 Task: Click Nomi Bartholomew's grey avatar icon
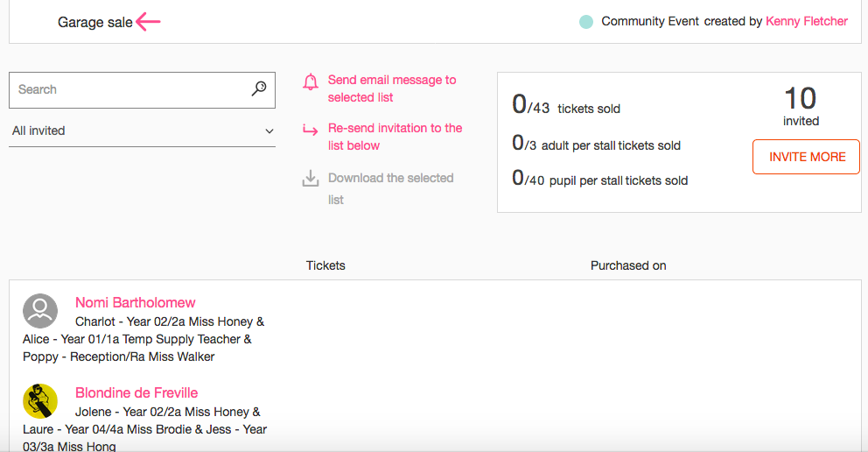point(40,311)
